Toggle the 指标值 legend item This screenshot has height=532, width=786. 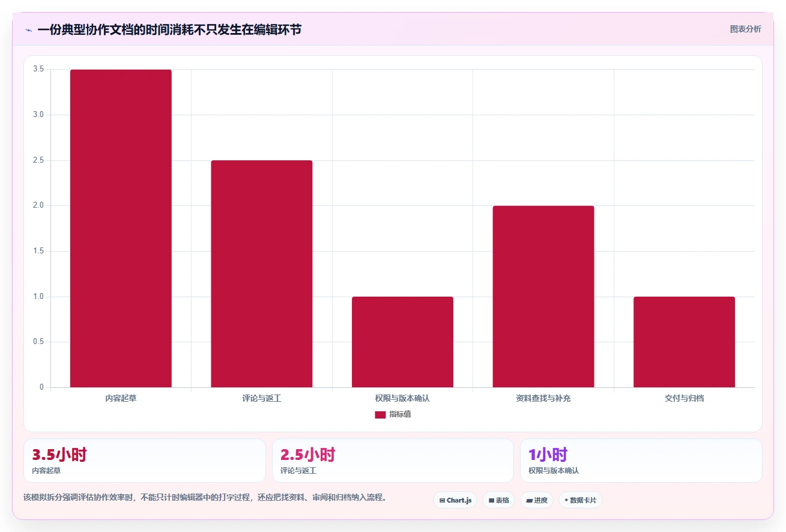(393, 414)
